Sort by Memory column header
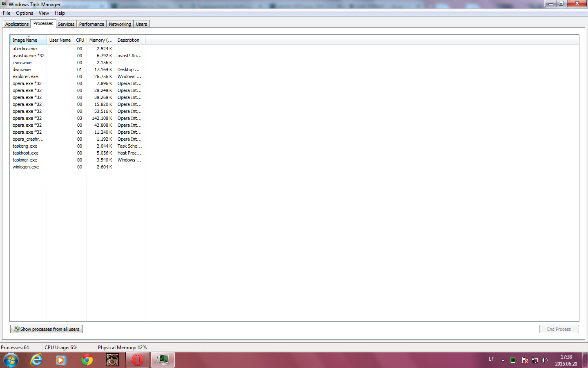The width and height of the screenshot is (588, 368). (101, 40)
